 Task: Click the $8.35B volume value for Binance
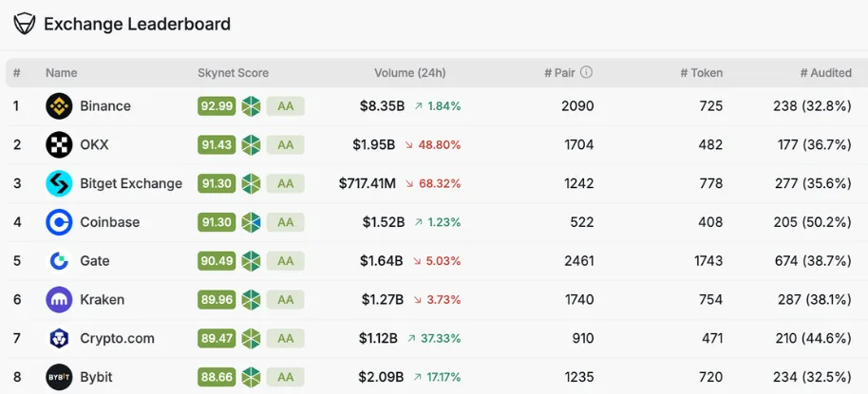pos(383,106)
